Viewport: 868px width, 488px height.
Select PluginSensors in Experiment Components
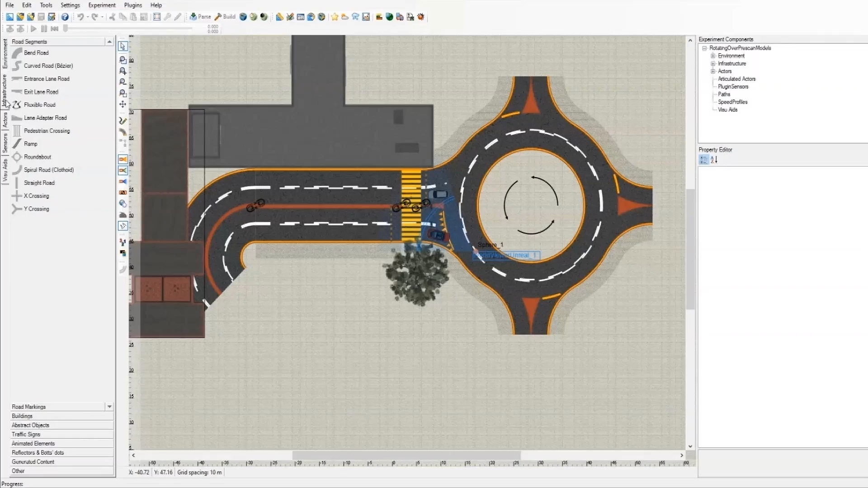(x=732, y=86)
